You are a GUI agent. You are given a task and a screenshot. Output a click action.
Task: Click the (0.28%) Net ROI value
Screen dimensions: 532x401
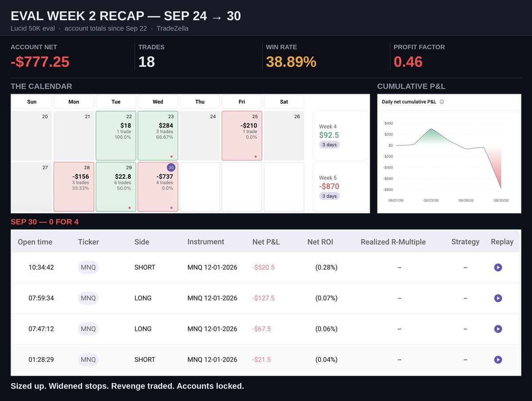coord(326,268)
